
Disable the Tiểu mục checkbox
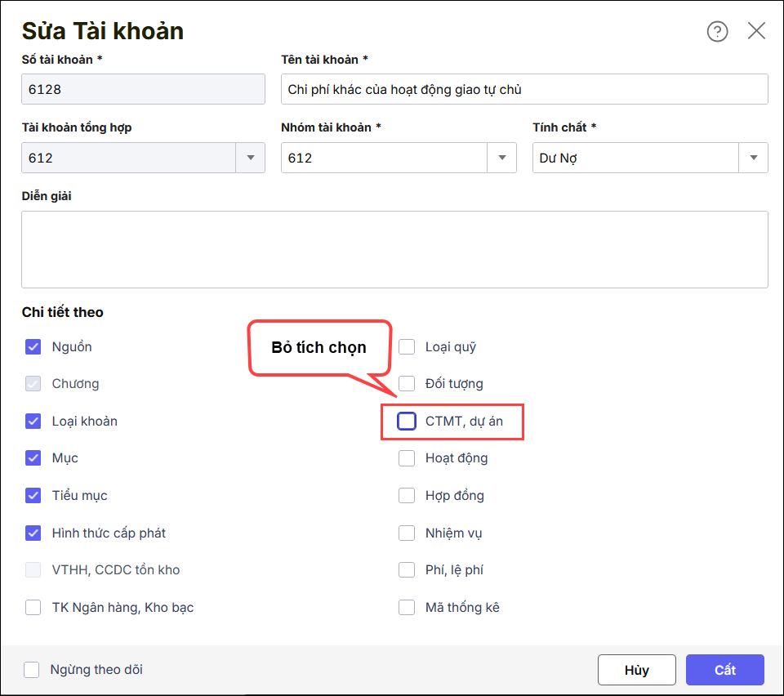point(33,496)
